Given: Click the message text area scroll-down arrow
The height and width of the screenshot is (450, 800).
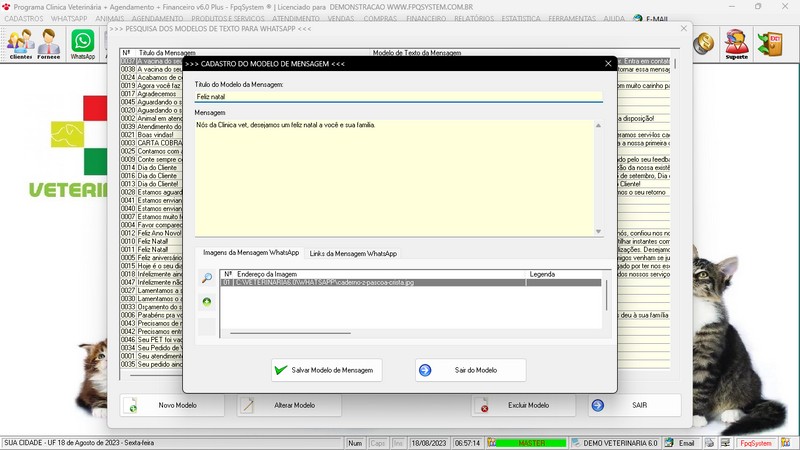Looking at the screenshot, I should 599,231.
